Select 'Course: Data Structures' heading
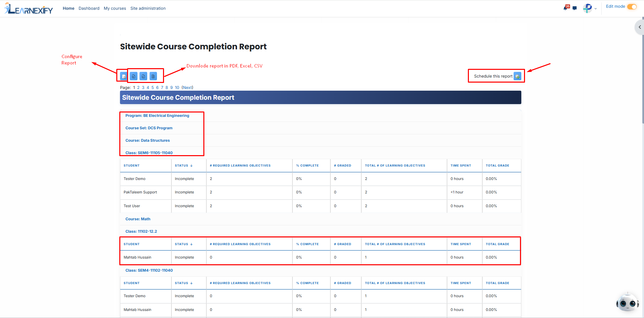This screenshot has height=318, width=644. coord(148,140)
